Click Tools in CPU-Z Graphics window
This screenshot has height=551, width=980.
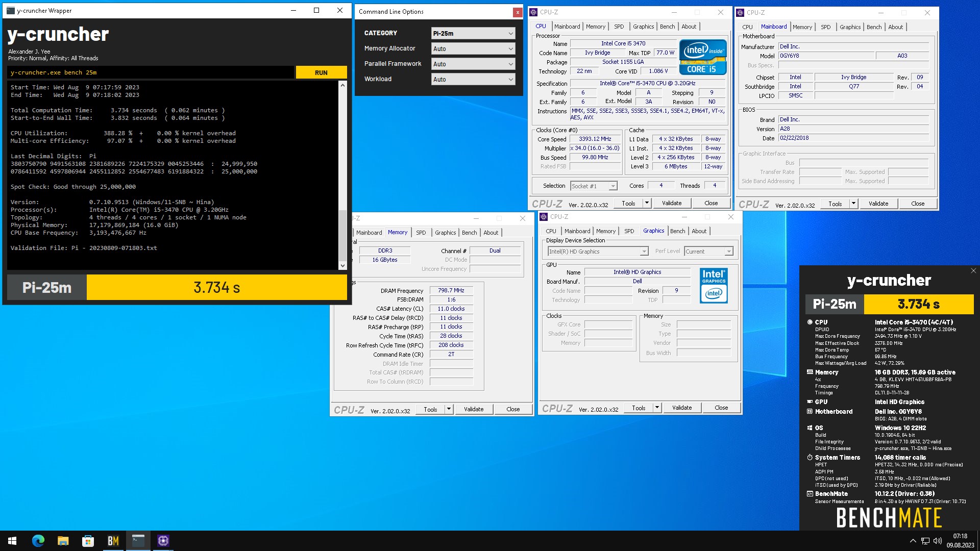[x=639, y=408]
